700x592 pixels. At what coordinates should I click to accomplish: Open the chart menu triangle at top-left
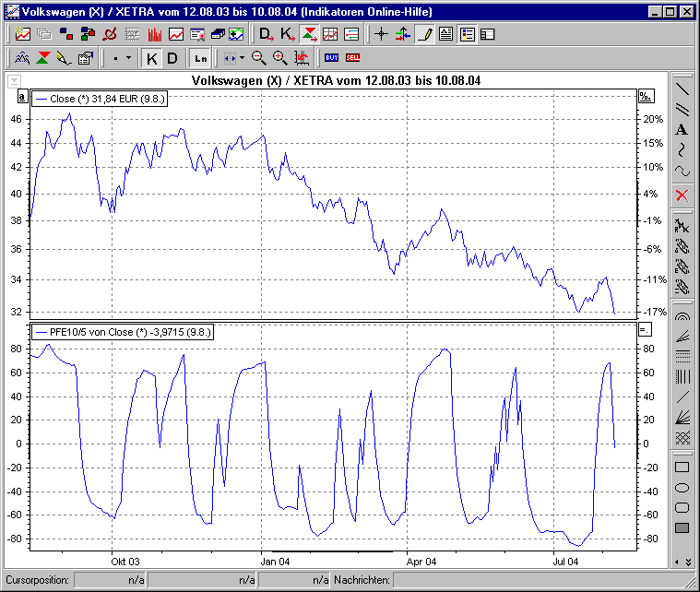[13, 81]
